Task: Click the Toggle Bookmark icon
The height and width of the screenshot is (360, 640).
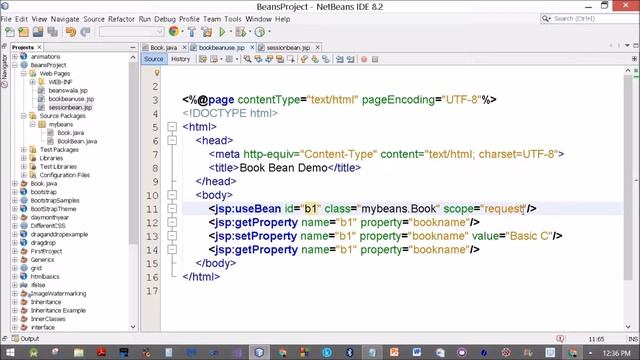Action: point(326,59)
